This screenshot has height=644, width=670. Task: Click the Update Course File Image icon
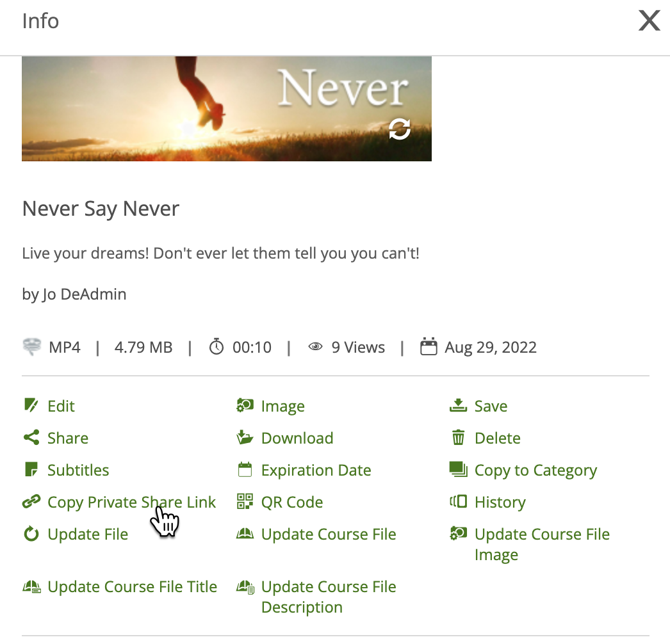pos(458,533)
